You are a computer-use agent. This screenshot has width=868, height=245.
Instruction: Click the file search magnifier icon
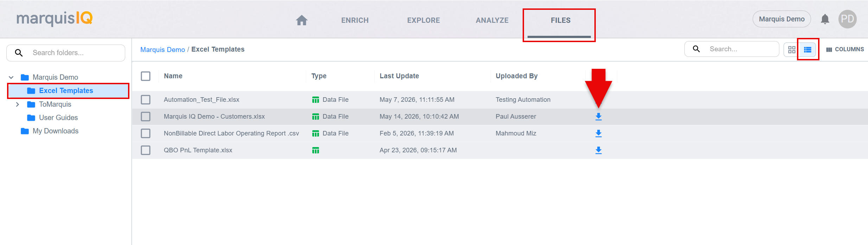(x=696, y=49)
